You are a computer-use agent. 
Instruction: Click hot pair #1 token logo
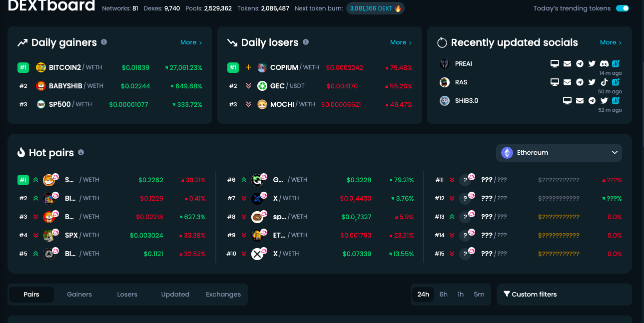[49, 180]
